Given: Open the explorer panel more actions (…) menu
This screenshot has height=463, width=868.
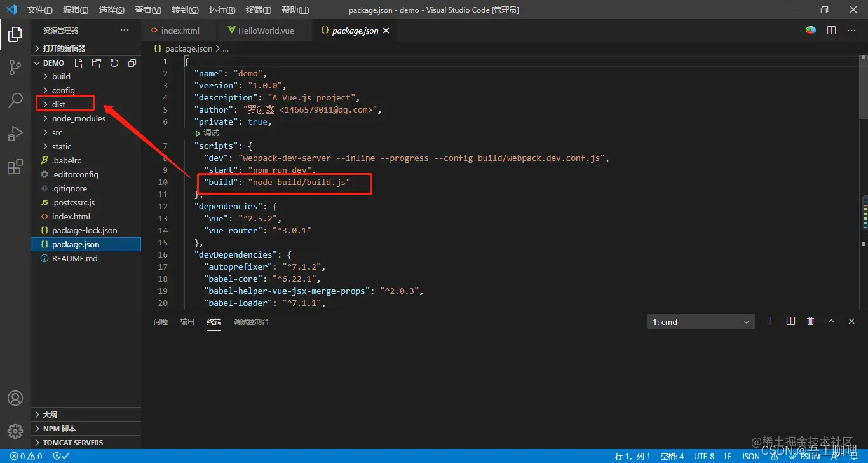Looking at the screenshot, I should 125,30.
